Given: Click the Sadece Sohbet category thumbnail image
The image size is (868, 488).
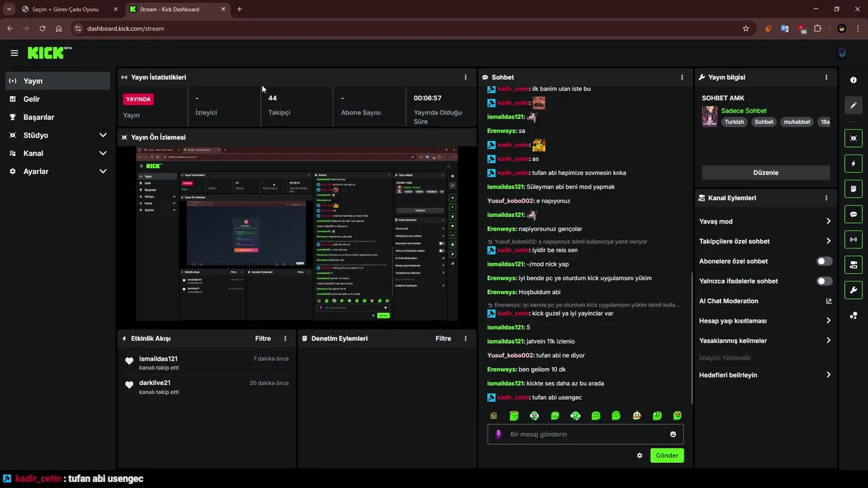Looking at the screenshot, I should (709, 116).
